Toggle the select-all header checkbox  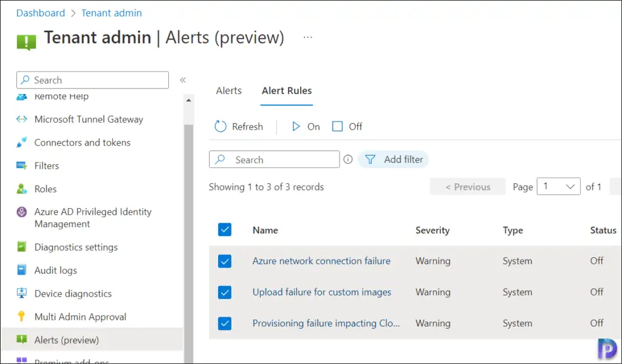coord(225,230)
